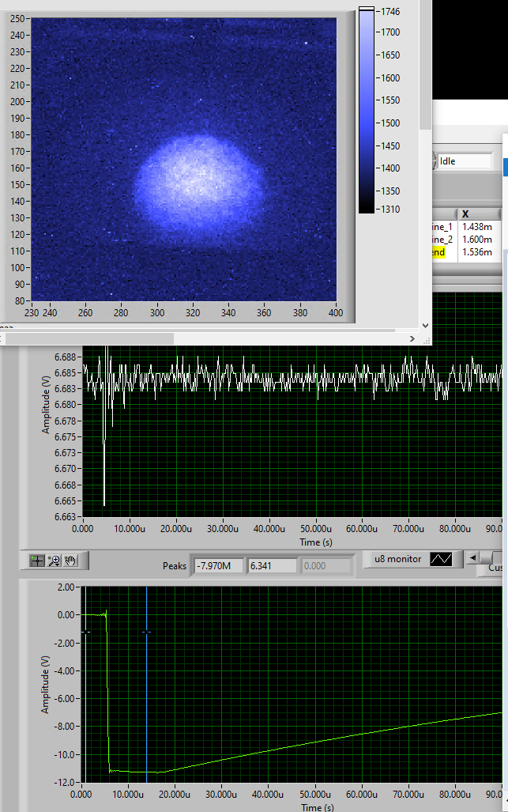Activate the zoom magnifier graph tool

pyautogui.click(x=54, y=561)
